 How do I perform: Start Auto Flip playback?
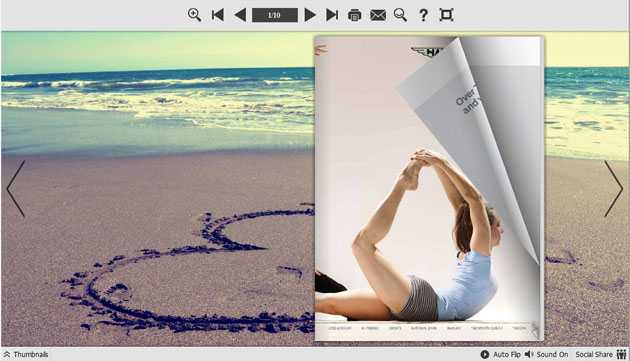[501, 354]
